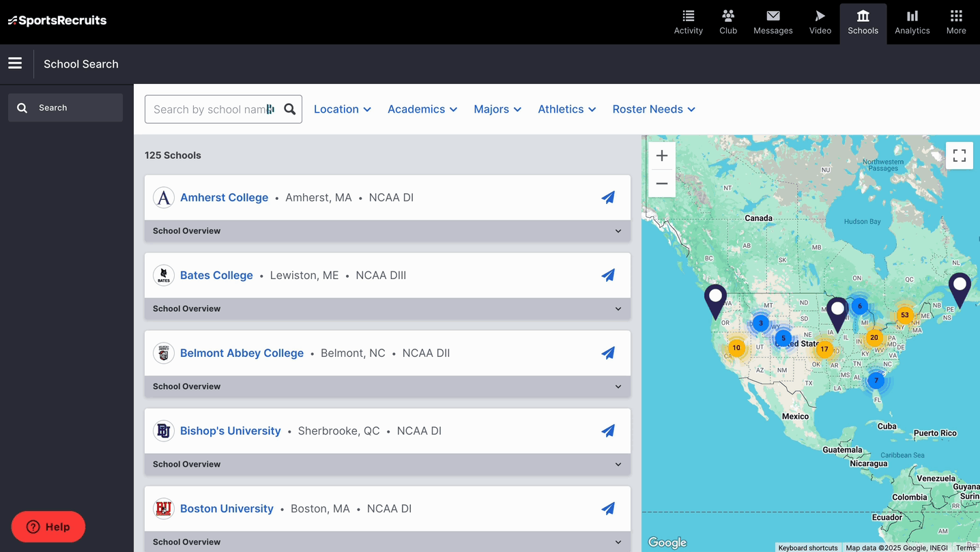Click the Google map logo
980x552 pixels.
click(x=667, y=542)
